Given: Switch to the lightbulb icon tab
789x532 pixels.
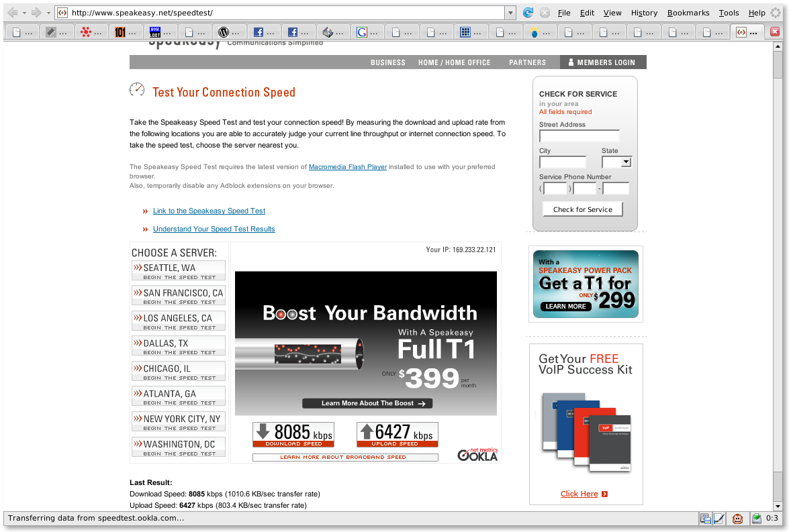Looking at the screenshot, I should (540, 32).
